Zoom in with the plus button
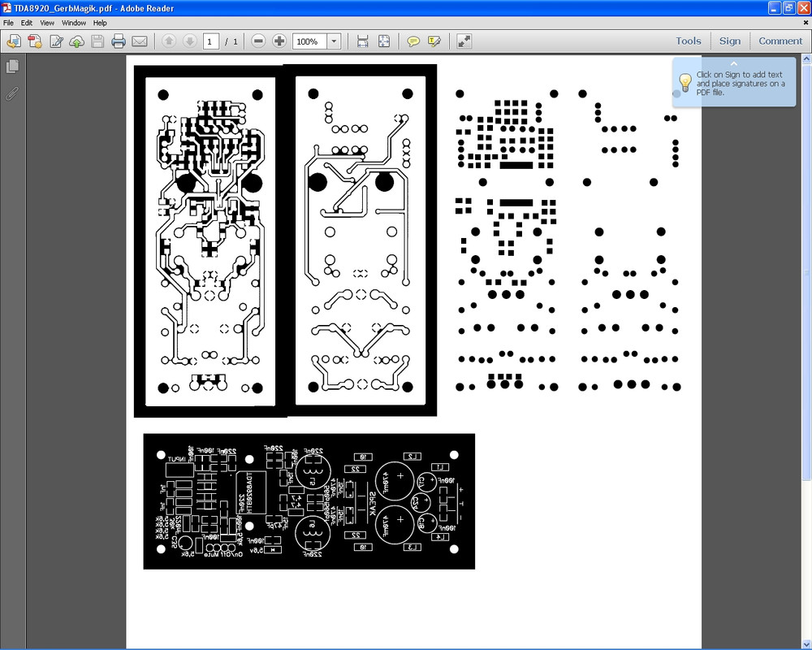The width and height of the screenshot is (812, 650). tap(279, 41)
